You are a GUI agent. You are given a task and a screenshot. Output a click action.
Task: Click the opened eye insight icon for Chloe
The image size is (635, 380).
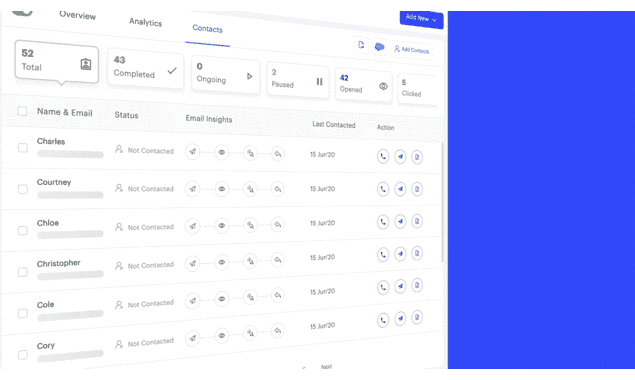(x=222, y=226)
